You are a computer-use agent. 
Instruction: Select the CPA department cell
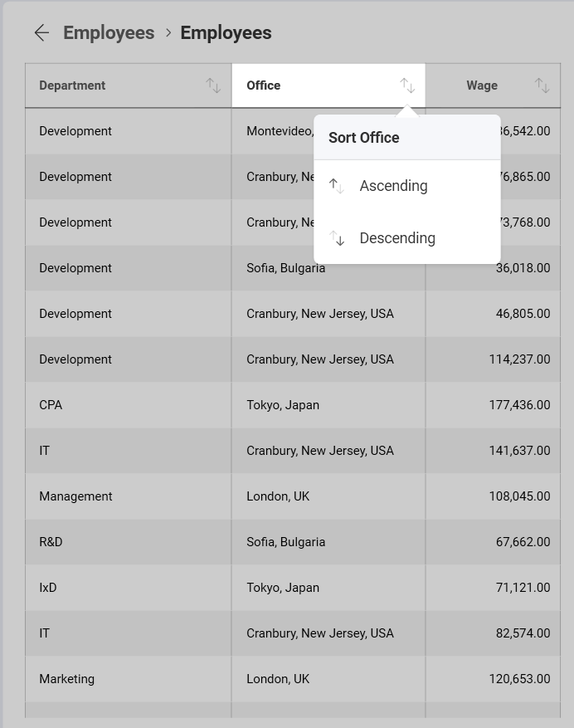tap(51, 405)
